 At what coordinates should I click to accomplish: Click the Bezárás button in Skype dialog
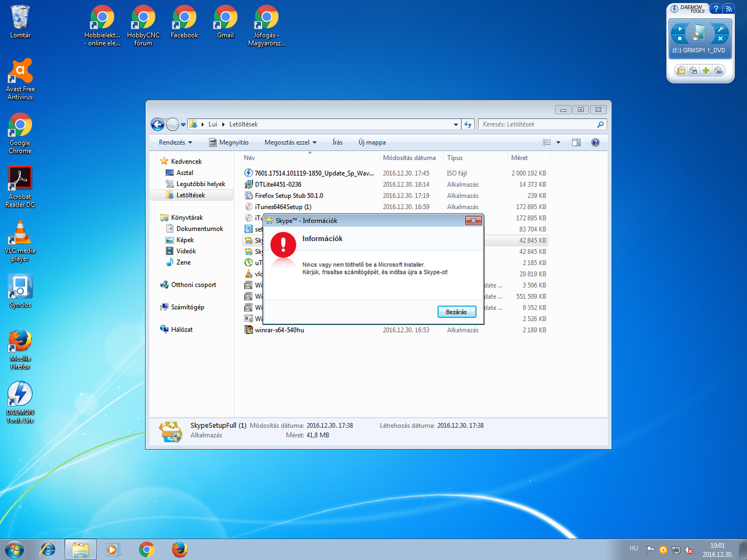point(457,312)
